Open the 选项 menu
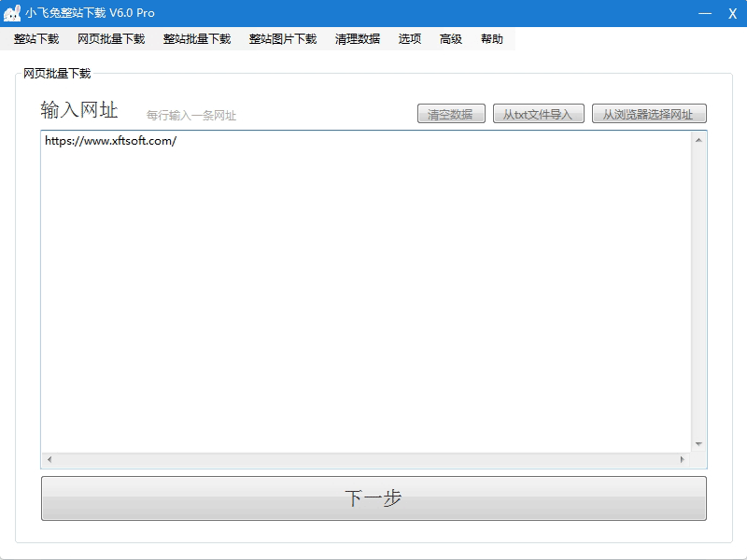 [410, 39]
